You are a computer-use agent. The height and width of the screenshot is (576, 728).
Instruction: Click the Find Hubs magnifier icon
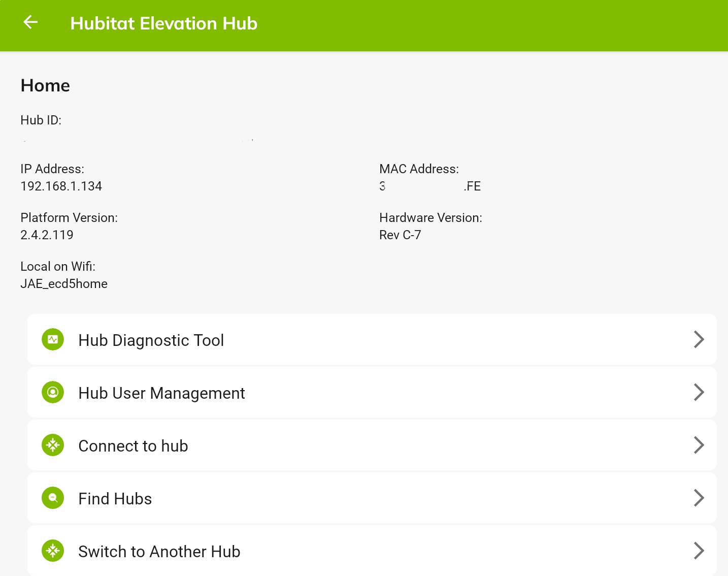[x=53, y=498]
